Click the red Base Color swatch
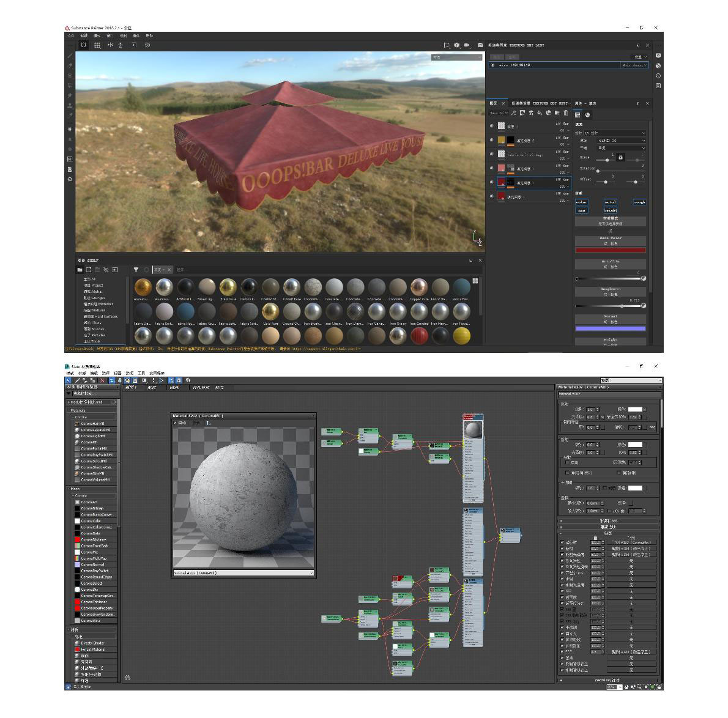 610,250
